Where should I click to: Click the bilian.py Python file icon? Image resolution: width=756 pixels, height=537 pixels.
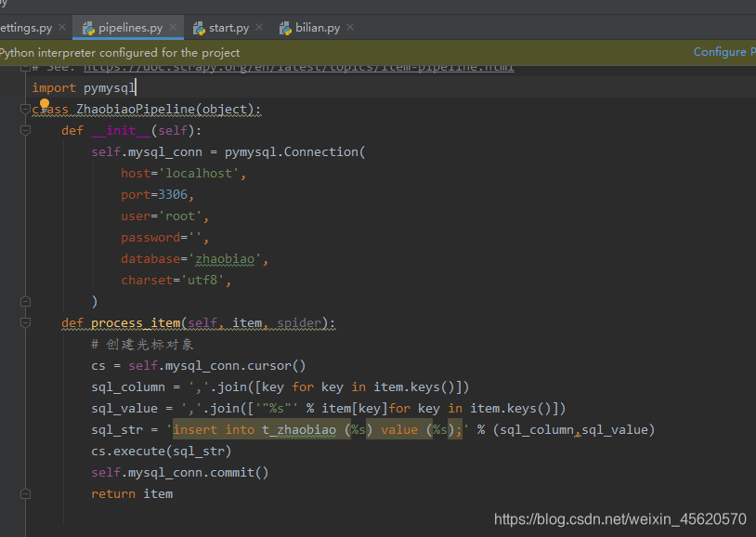pyautogui.click(x=285, y=29)
